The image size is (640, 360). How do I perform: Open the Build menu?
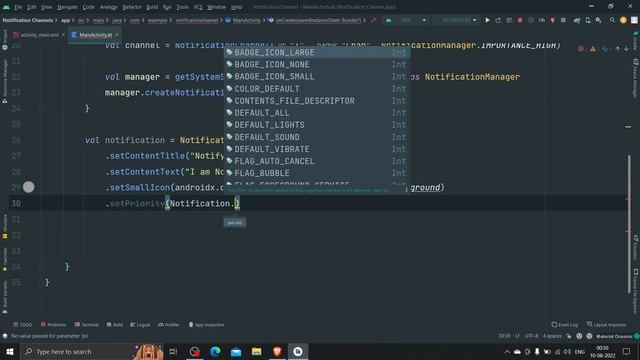pyautogui.click(x=152, y=7)
